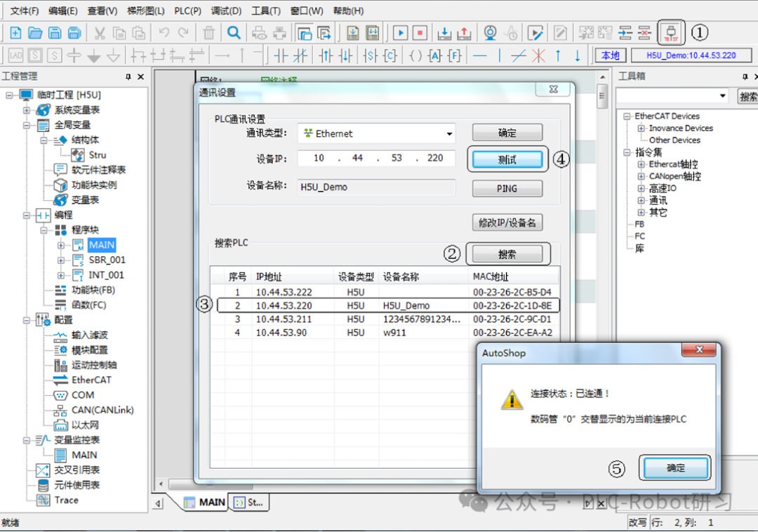The height and width of the screenshot is (532, 758).
Task: Click the 测试 test button
Action: 507,159
